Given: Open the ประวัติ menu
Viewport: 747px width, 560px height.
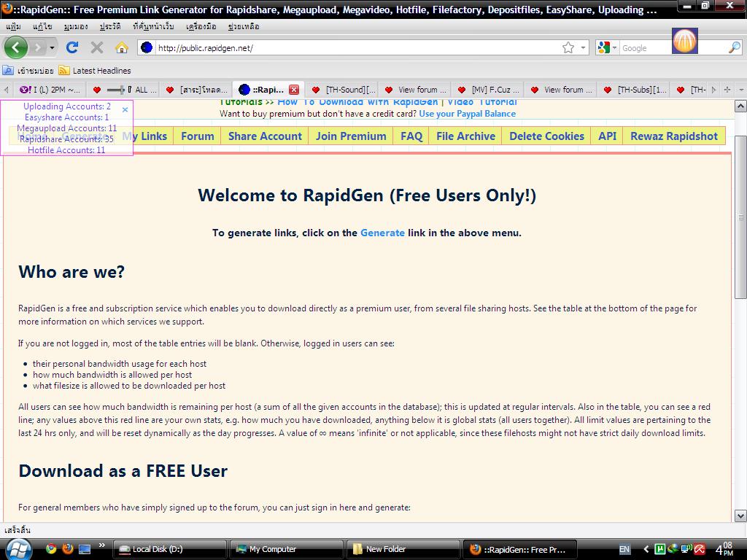Looking at the screenshot, I should 110,26.
